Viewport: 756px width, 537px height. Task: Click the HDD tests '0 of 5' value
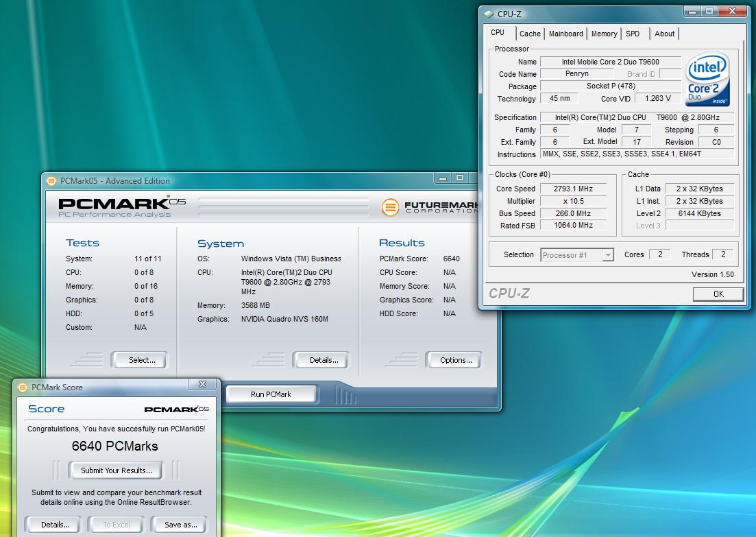pyautogui.click(x=144, y=313)
